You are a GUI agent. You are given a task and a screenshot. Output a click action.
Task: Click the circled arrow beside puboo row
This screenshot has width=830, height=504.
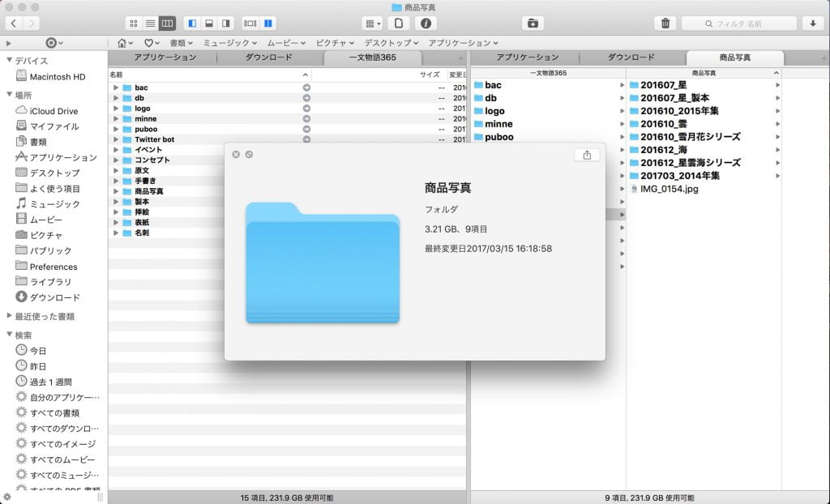point(306,129)
